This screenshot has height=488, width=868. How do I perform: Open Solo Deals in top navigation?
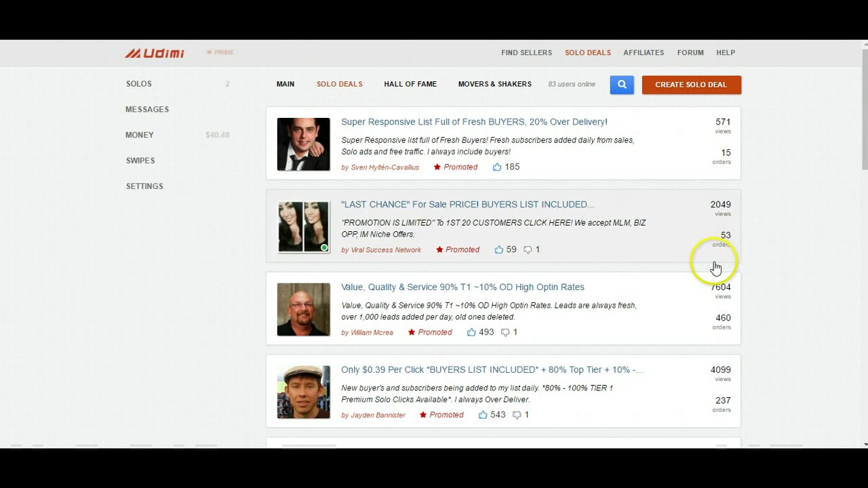pyautogui.click(x=588, y=52)
